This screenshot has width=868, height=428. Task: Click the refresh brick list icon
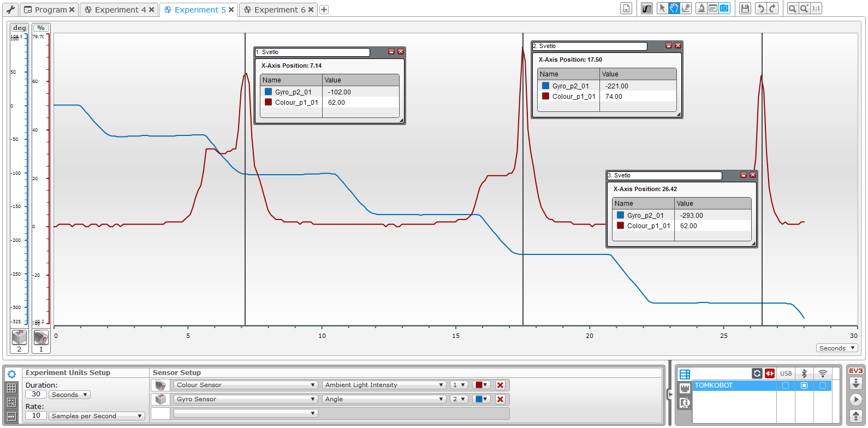coord(757,373)
